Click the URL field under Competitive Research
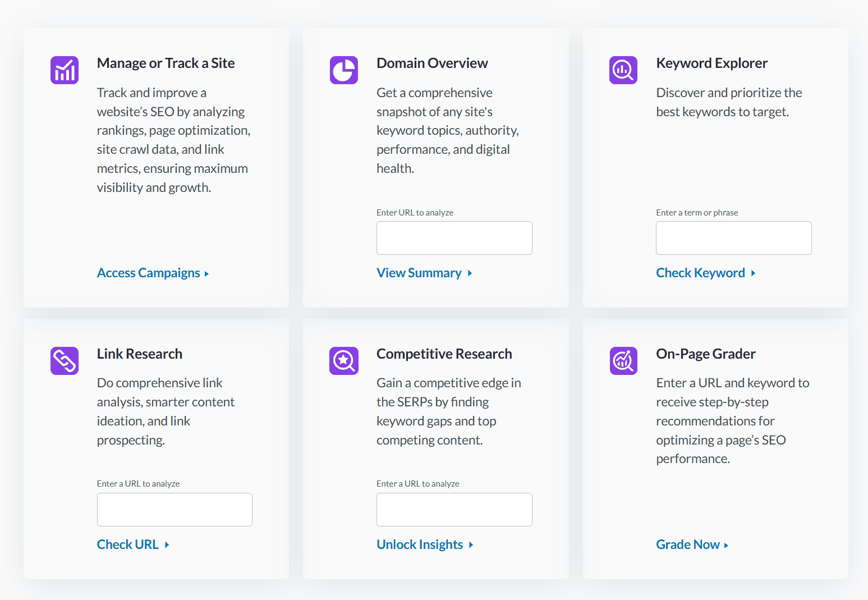Viewport: 868px width, 600px height. point(454,509)
